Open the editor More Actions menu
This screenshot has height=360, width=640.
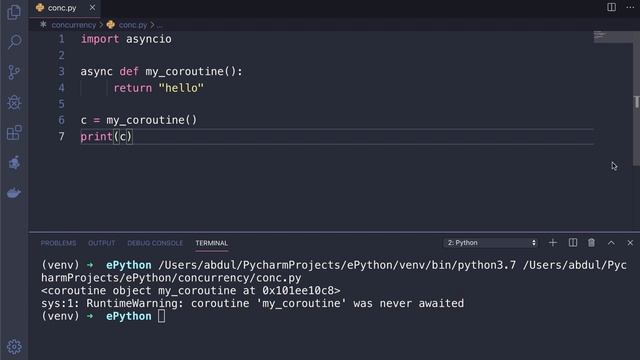(630, 7)
